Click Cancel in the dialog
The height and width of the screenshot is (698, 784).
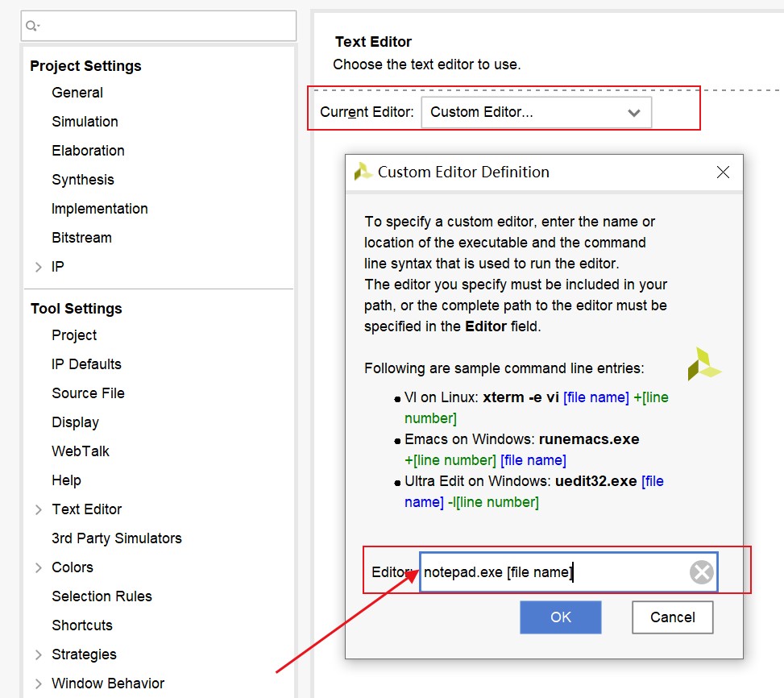[673, 617]
